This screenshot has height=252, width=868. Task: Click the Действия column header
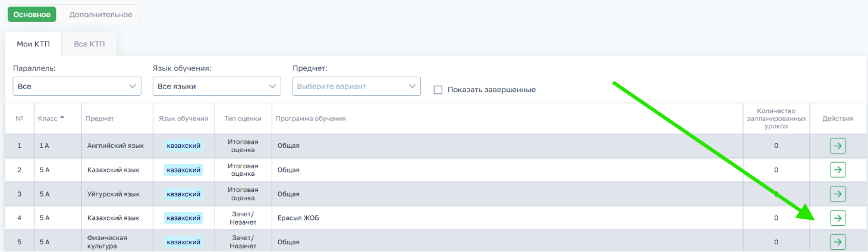point(838,118)
